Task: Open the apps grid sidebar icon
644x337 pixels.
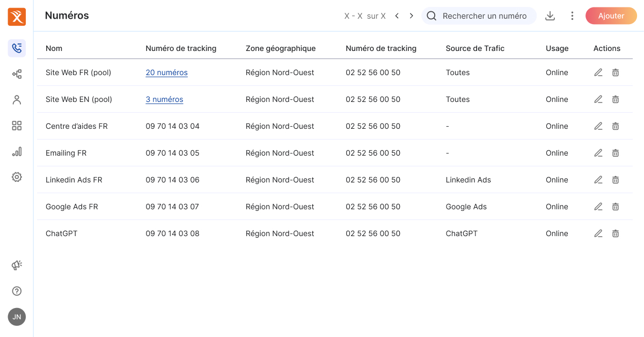Action: click(17, 126)
